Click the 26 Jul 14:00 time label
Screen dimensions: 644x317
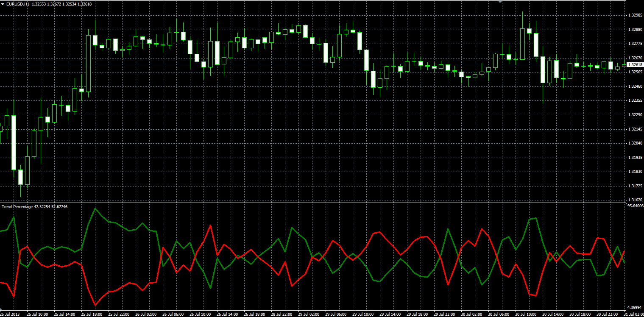[x=227, y=314]
